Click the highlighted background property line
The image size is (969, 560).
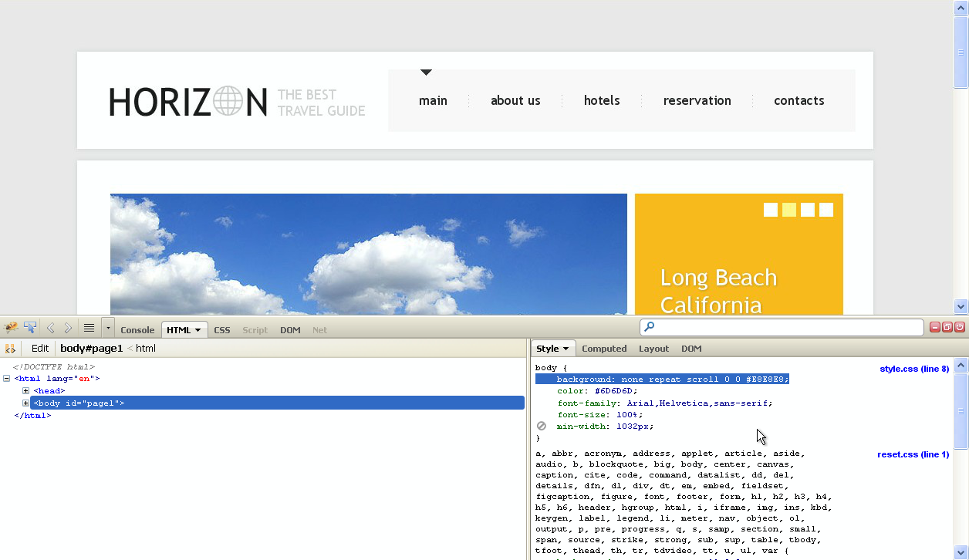click(662, 380)
